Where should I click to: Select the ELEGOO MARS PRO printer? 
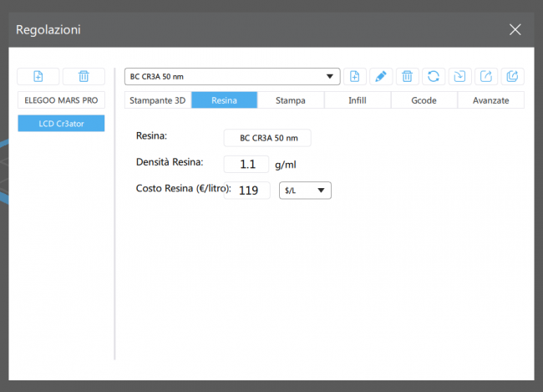point(61,101)
